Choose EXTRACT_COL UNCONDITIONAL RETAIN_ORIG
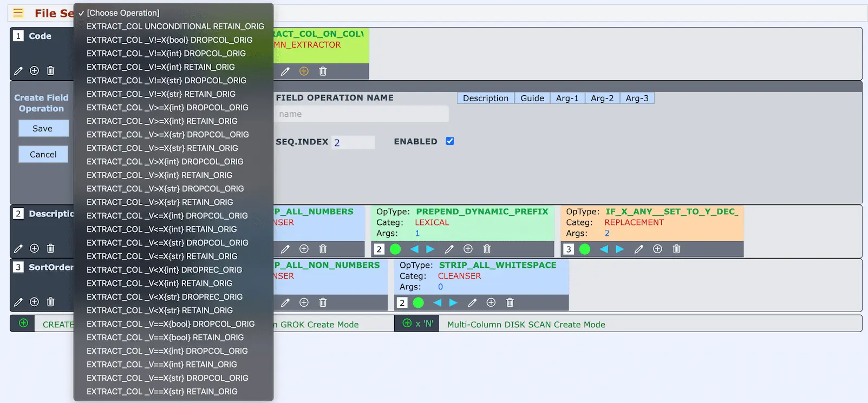This screenshot has height=403, width=868. click(x=173, y=26)
